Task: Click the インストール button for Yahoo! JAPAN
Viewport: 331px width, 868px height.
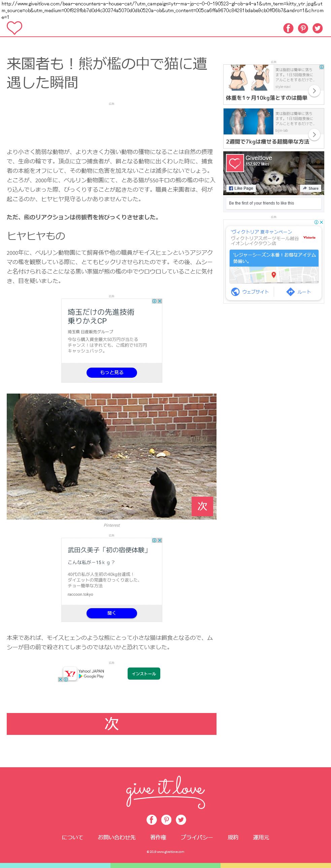Action: (x=144, y=674)
